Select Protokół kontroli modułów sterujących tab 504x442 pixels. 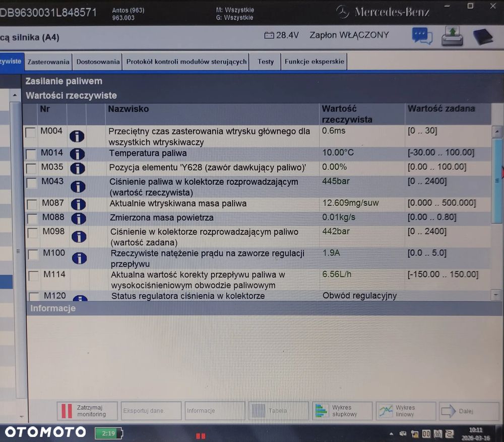[186, 61]
